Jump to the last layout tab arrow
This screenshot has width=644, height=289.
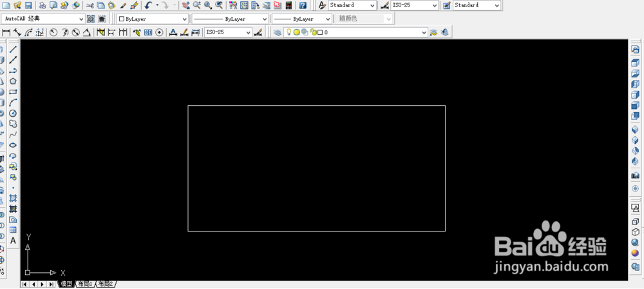[52, 284]
